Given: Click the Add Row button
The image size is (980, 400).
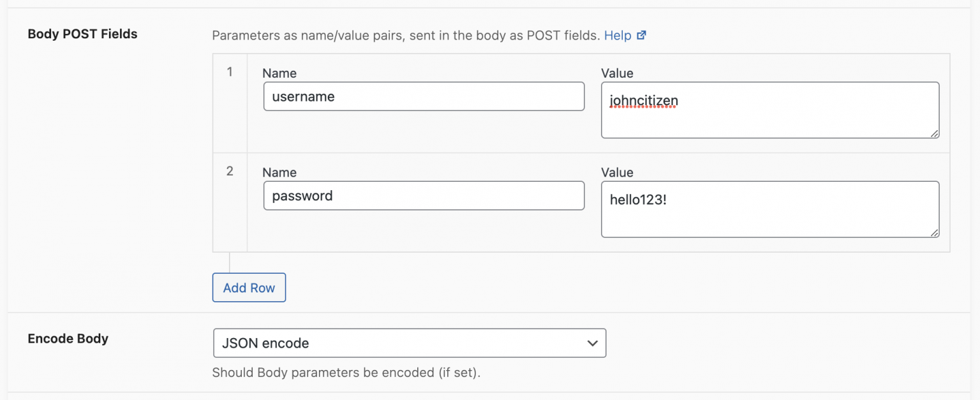Looking at the screenshot, I should (249, 288).
